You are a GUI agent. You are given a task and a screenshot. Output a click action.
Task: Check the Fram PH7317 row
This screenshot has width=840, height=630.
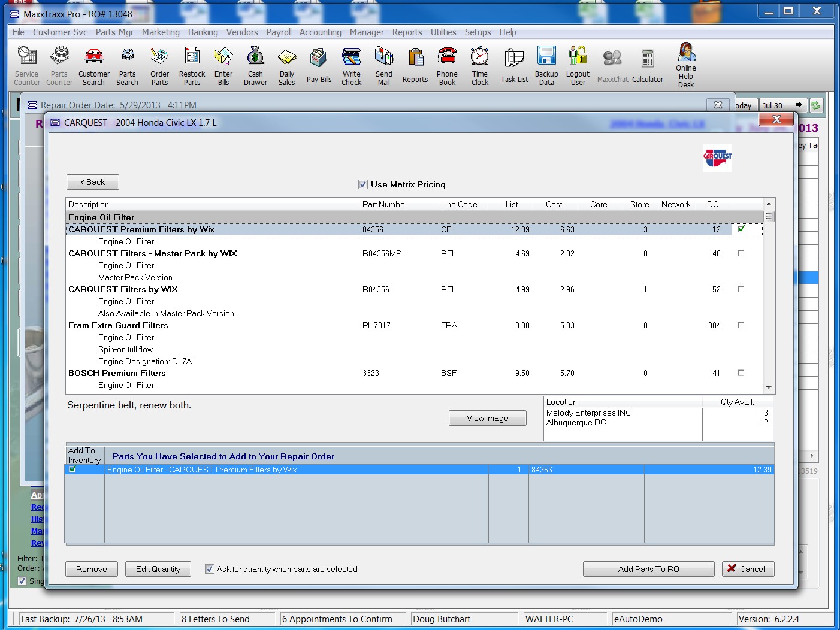(x=741, y=325)
